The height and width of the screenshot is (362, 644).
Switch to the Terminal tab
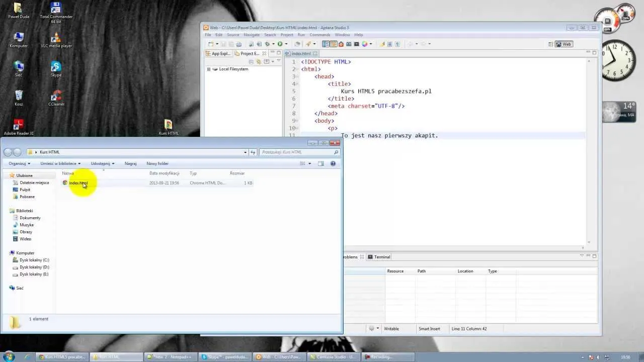pos(381,257)
